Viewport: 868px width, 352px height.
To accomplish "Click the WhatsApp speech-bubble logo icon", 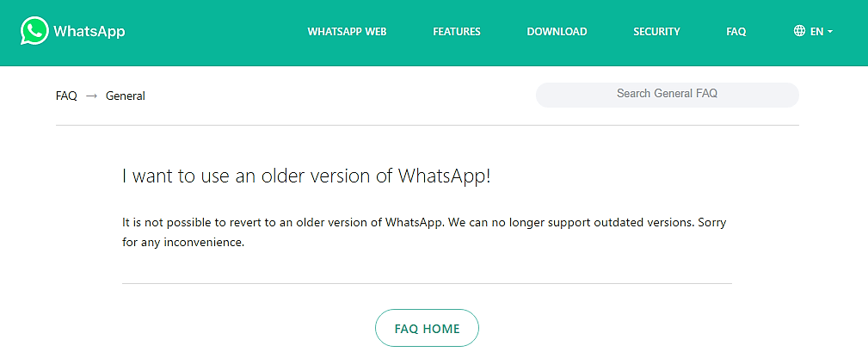I will 34,31.
